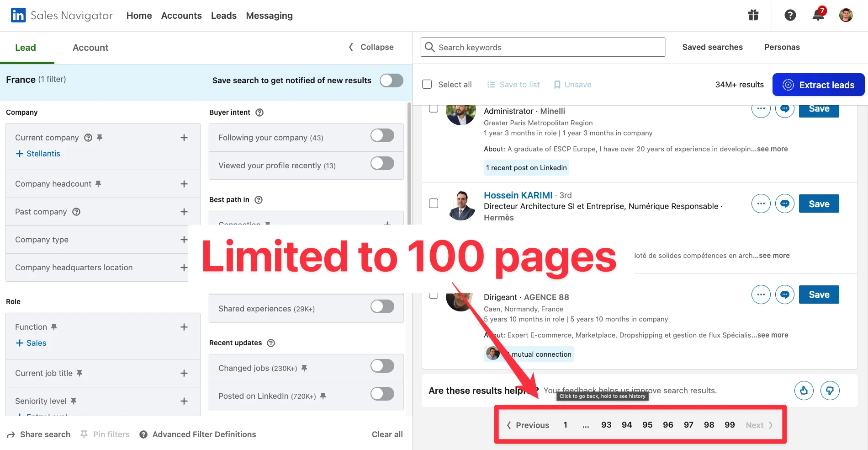Open the gift rewards icon
Image resolution: width=868 pixels, height=450 pixels.
[x=753, y=15]
